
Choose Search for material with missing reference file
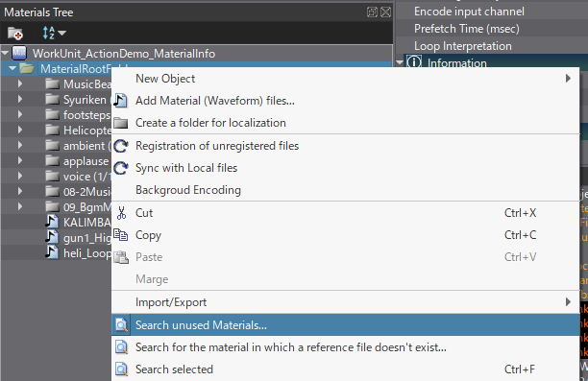[x=345, y=347]
